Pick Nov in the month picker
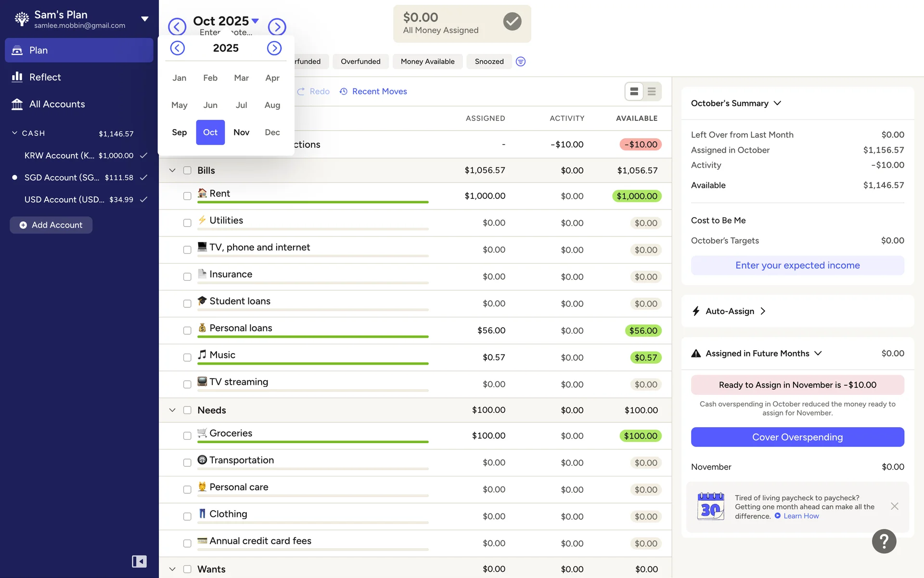 [241, 132]
